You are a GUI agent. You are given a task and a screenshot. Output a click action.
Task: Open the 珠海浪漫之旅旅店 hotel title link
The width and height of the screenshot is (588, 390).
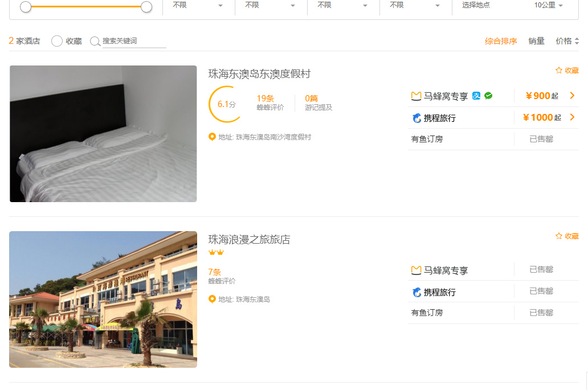click(x=249, y=239)
